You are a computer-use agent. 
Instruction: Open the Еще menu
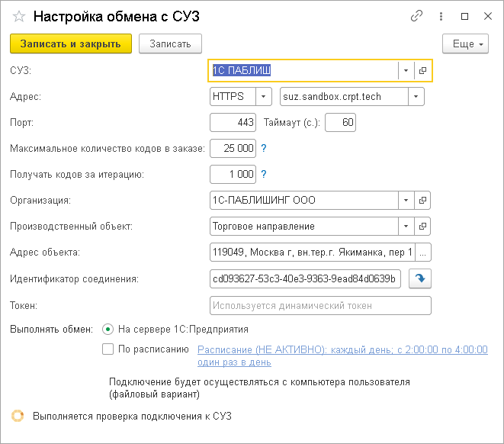pos(465,44)
